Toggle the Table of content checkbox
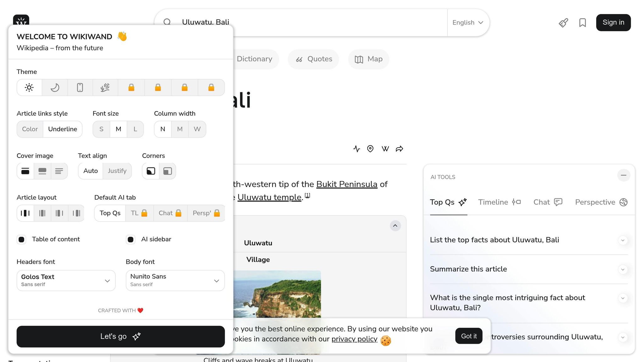 tap(21, 239)
